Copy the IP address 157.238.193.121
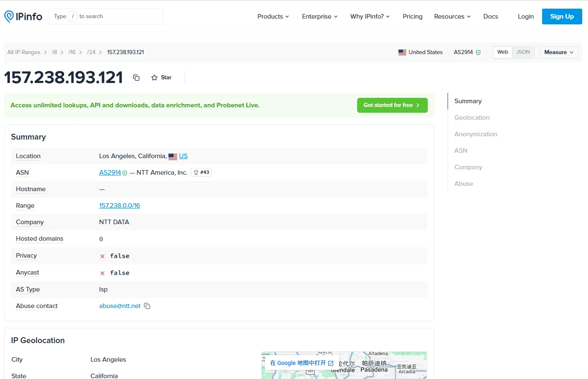The image size is (588, 379). (136, 78)
